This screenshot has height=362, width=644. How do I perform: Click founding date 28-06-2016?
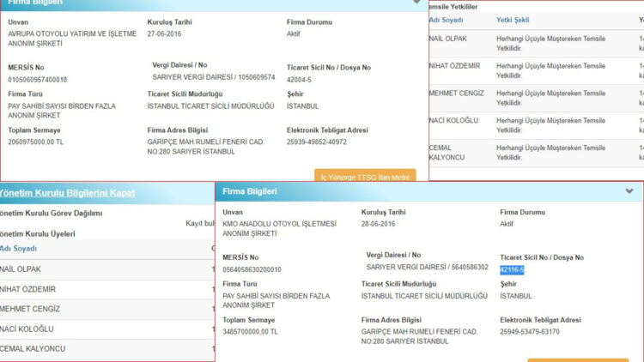click(x=379, y=224)
